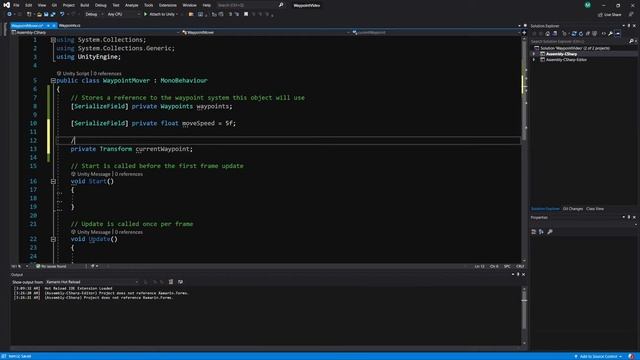Select the Solution 'WaypointVideo' node
The image size is (640, 360).
click(575, 48)
